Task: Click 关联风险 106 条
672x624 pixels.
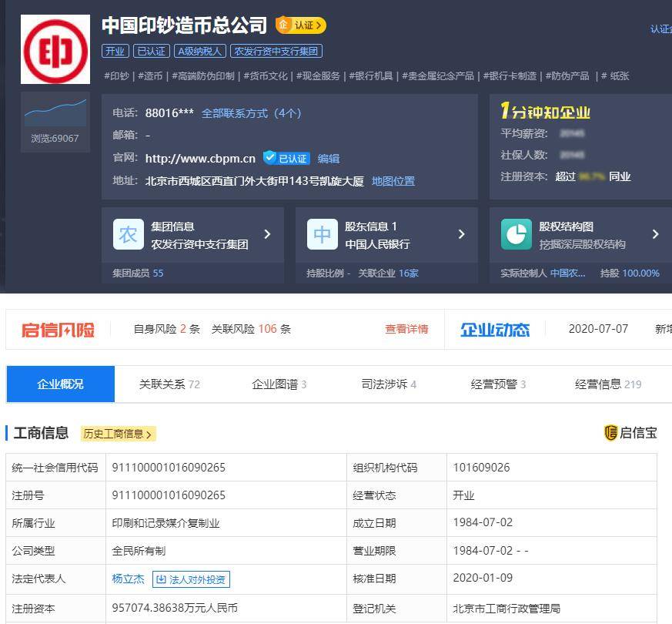Action: pyautogui.click(x=251, y=329)
